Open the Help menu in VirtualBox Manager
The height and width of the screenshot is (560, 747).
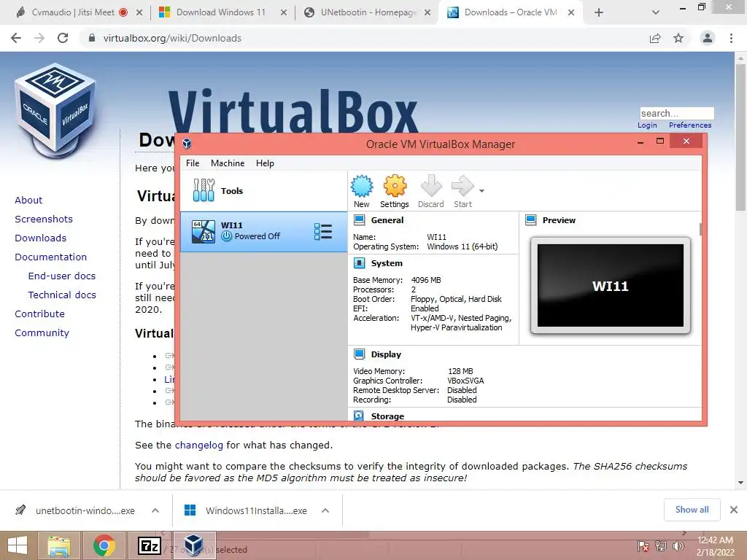pyautogui.click(x=265, y=163)
